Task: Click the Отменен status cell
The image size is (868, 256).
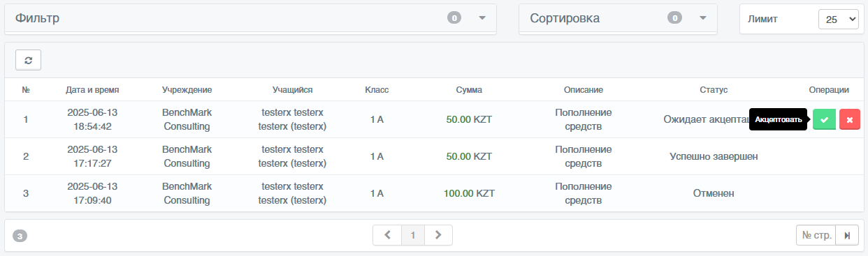Action: coord(714,193)
